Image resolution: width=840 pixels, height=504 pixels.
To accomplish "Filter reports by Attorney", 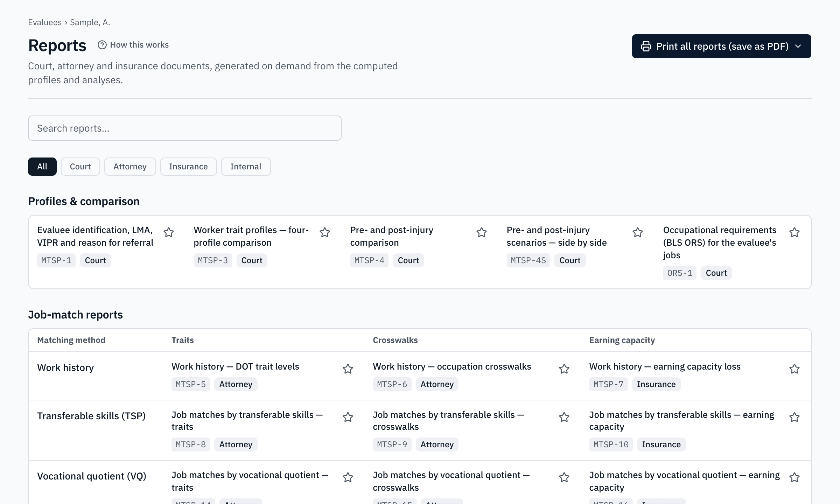I will click(130, 167).
